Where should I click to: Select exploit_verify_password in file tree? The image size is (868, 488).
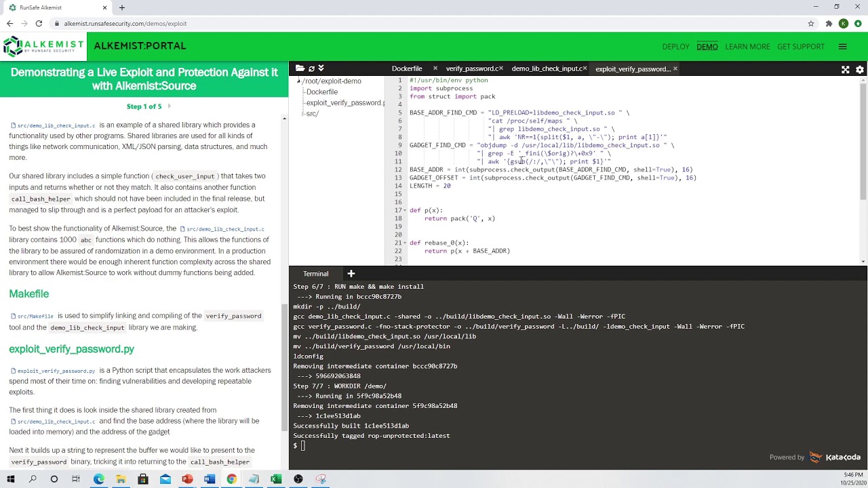[345, 103]
